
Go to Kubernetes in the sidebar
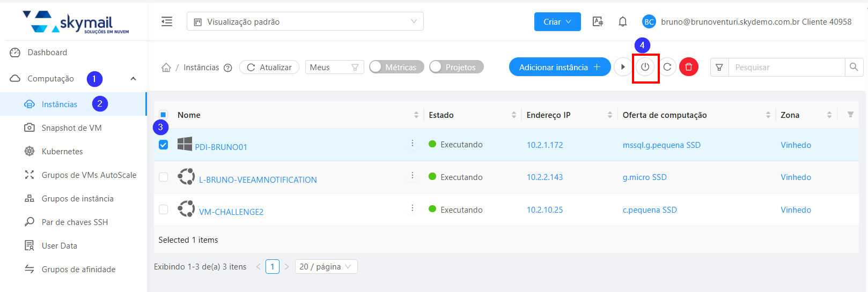(62, 151)
